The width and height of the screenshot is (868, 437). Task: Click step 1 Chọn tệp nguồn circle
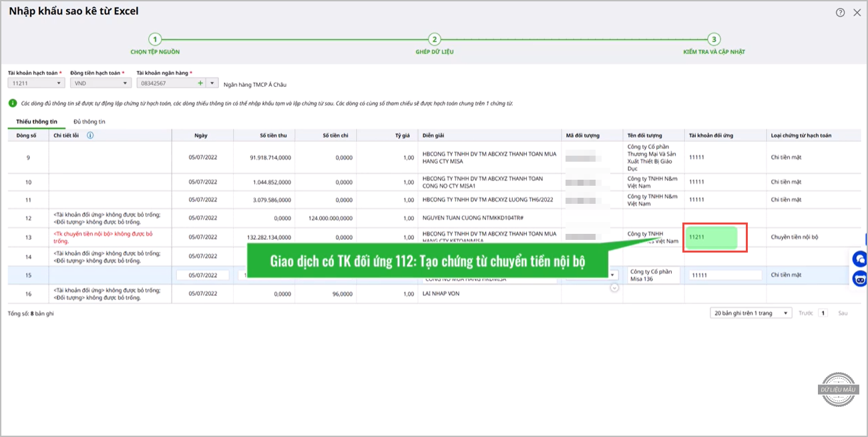click(155, 39)
